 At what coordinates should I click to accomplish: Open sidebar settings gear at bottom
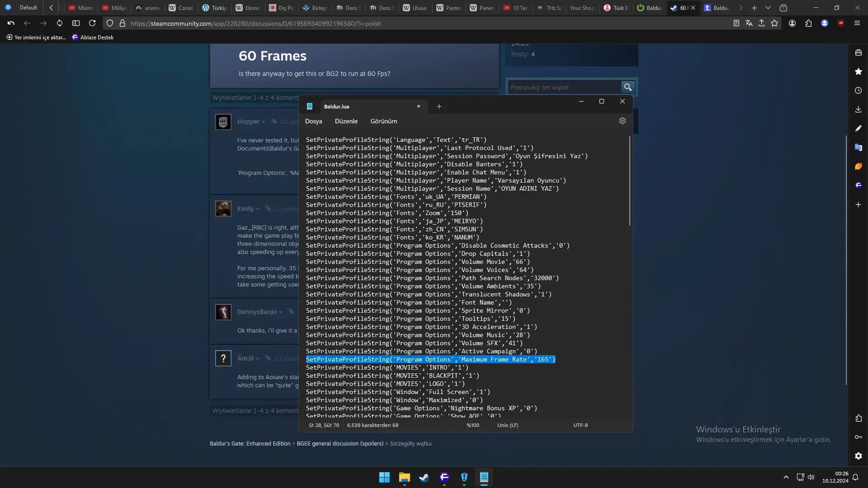[859, 456]
